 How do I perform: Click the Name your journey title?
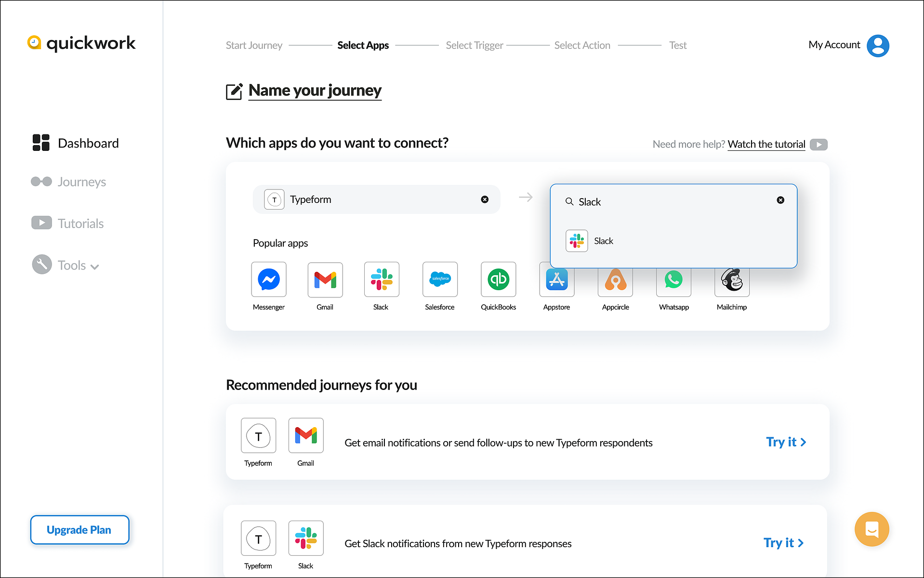(315, 91)
